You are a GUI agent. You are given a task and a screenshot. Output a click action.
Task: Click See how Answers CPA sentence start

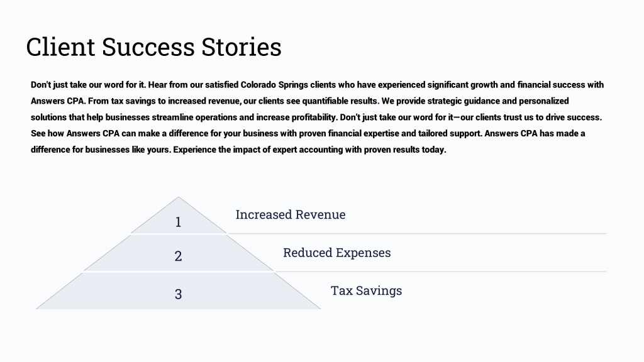click(x=75, y=133)
